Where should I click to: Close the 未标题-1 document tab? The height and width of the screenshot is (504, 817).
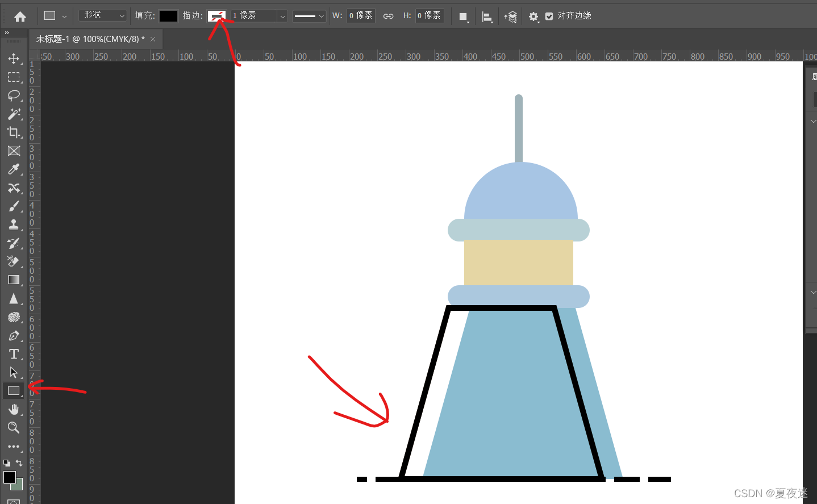tap(153, 39)
